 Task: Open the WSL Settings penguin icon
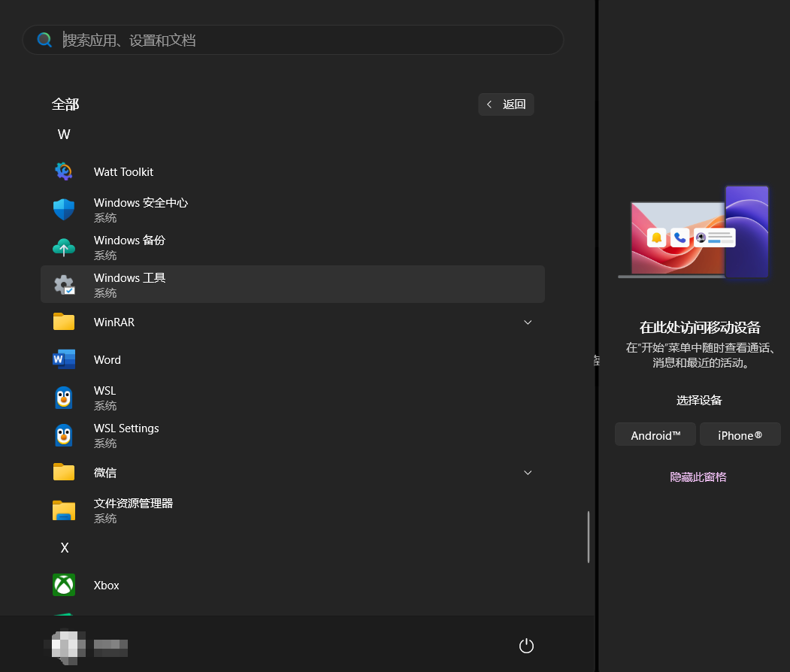tap(64, 435)
